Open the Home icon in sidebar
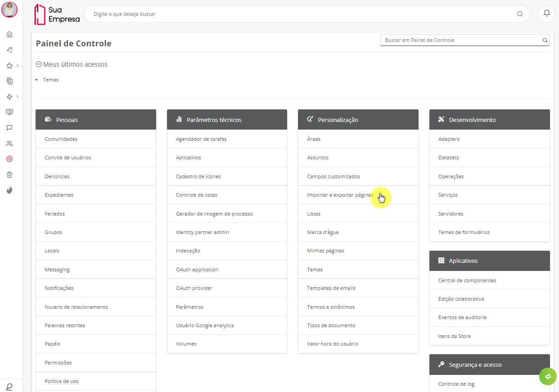559x392 pixels. click(x=9, y=34)
